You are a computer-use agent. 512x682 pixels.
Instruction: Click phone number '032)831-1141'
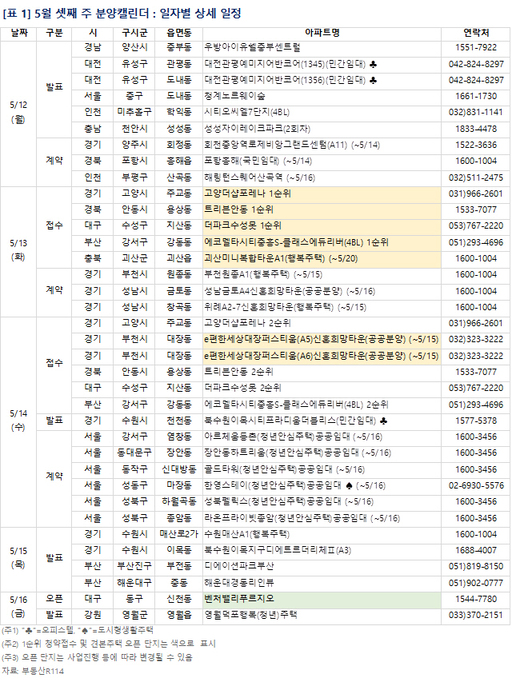tap(476, 112)
